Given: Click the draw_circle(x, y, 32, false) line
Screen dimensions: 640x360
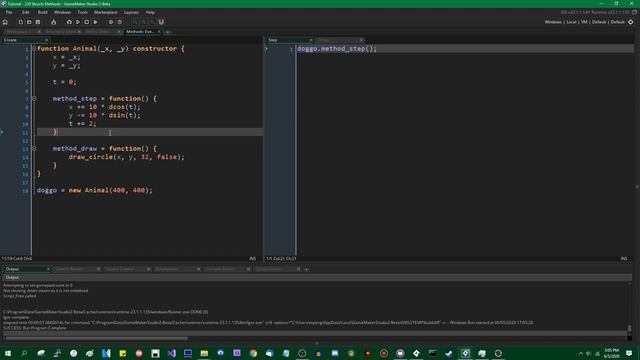Looking at the screenshot, I should point(127,157).
